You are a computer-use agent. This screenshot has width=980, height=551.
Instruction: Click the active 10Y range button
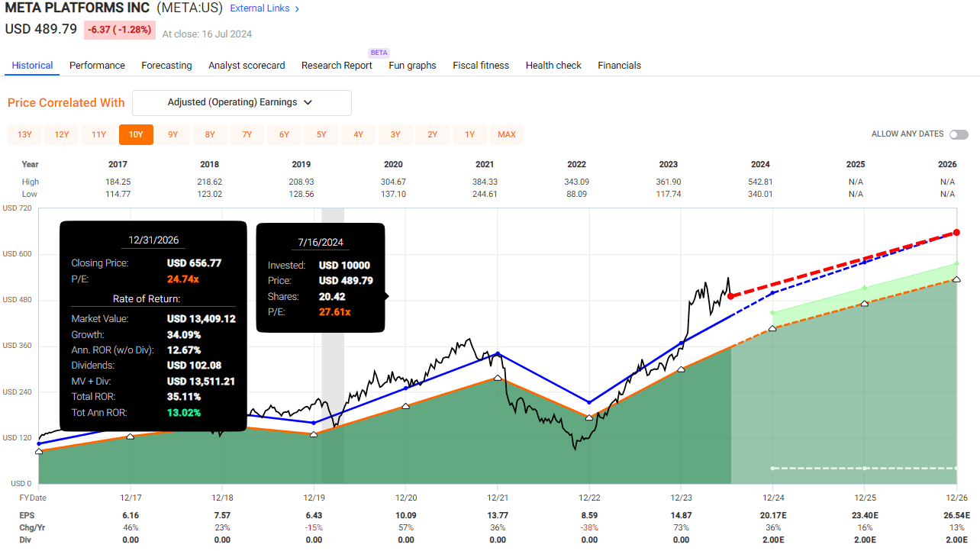[x=136, y=134]
